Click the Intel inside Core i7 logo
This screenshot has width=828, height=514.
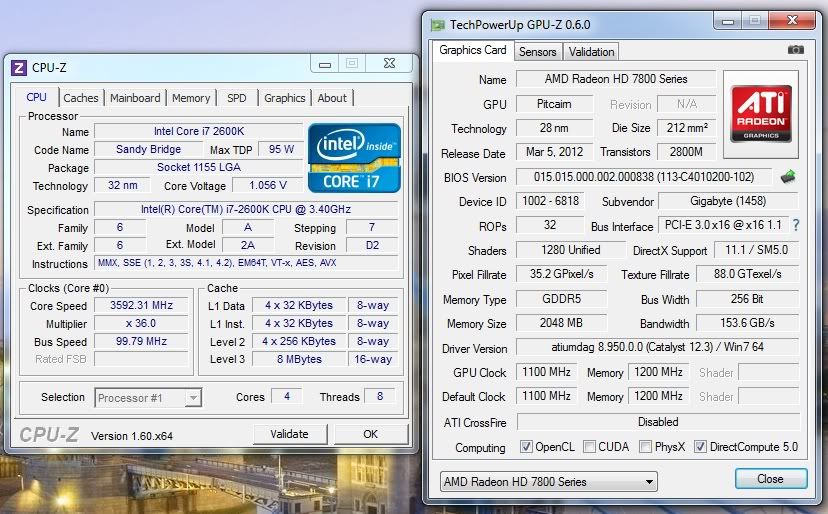coord(354,158)
